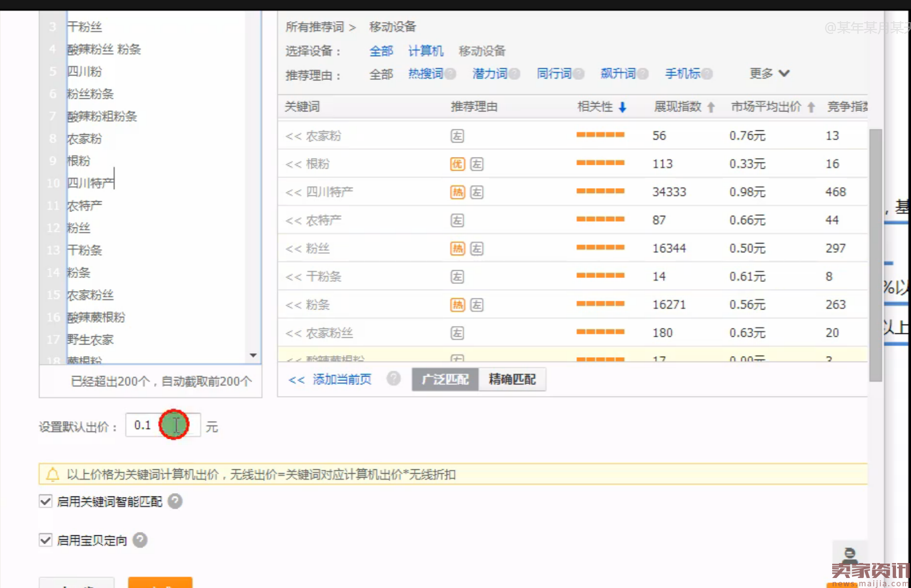Filter by 手机标 reason

click(683, 74)
